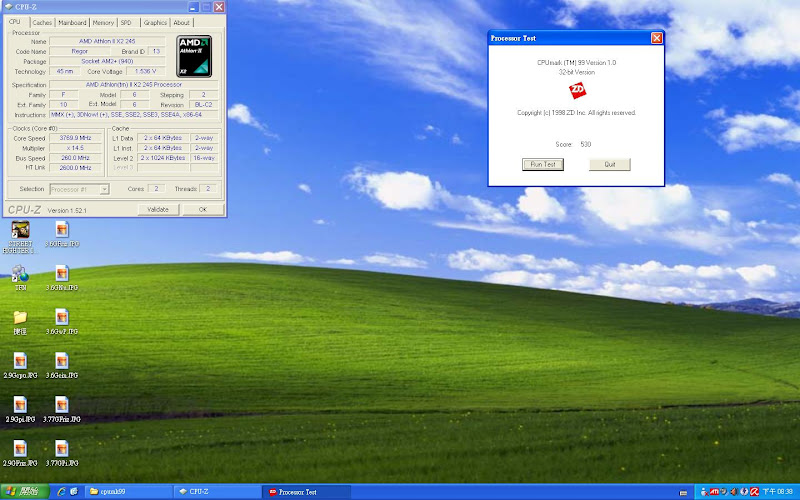Open the SPD tab

(126, 22)
